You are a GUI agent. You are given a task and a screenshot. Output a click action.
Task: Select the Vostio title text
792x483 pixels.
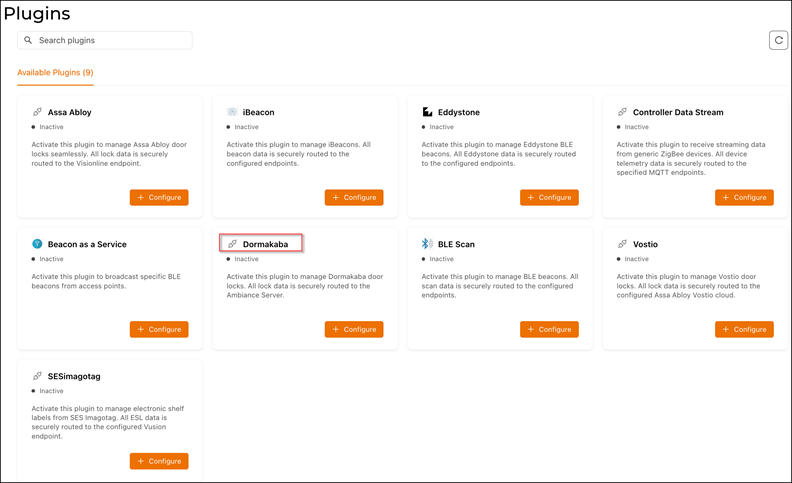click(645, 244)
